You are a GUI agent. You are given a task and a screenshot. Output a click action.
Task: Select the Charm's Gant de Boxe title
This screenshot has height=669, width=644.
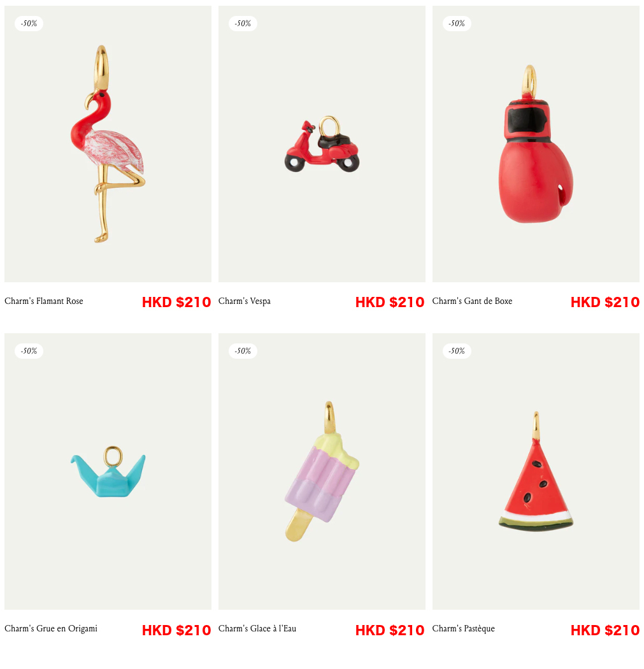[x=472, y=301]
